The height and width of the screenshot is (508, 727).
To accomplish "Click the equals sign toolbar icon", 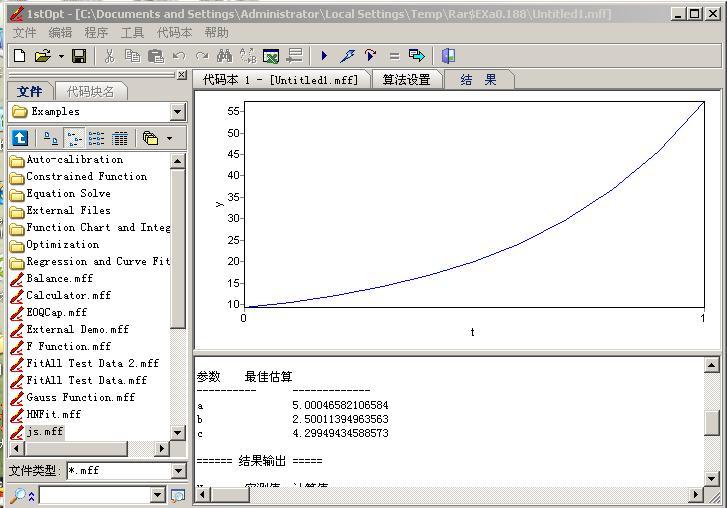I will [394, 57].
